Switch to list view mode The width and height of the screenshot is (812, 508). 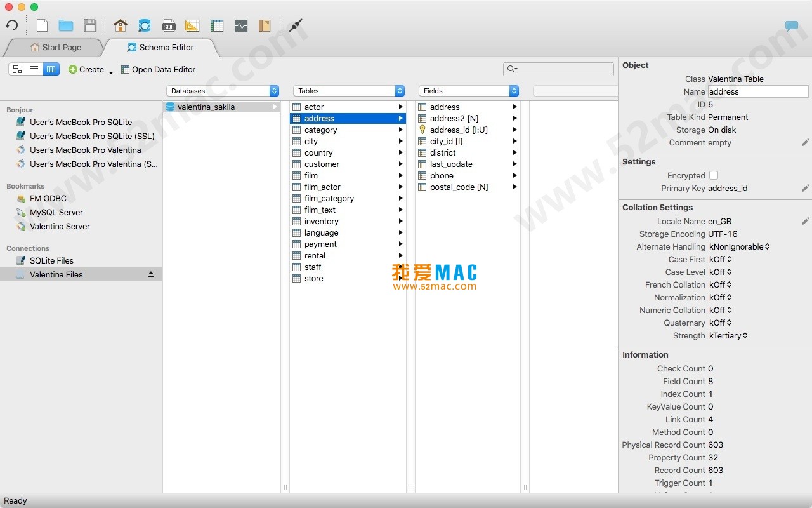[34, 69]
